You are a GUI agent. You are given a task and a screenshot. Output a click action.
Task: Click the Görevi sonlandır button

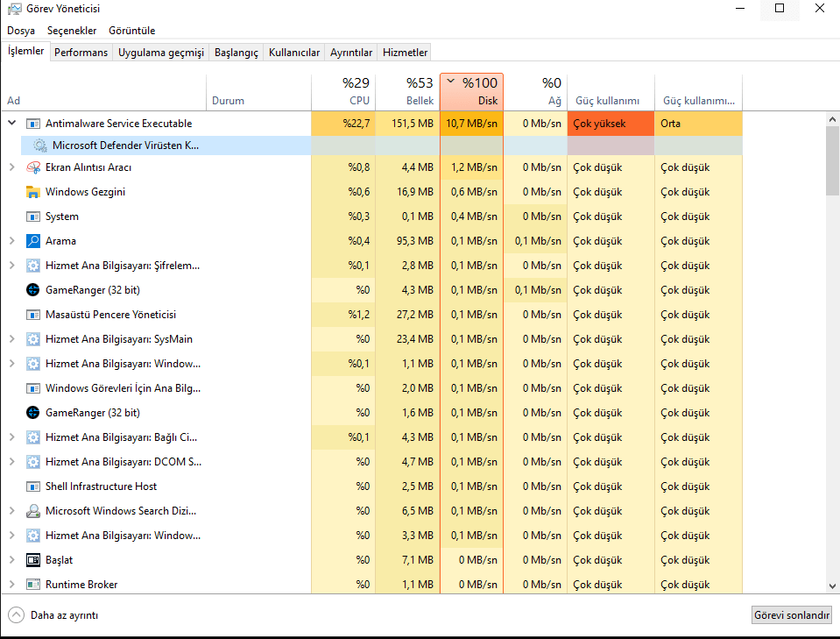792,614
